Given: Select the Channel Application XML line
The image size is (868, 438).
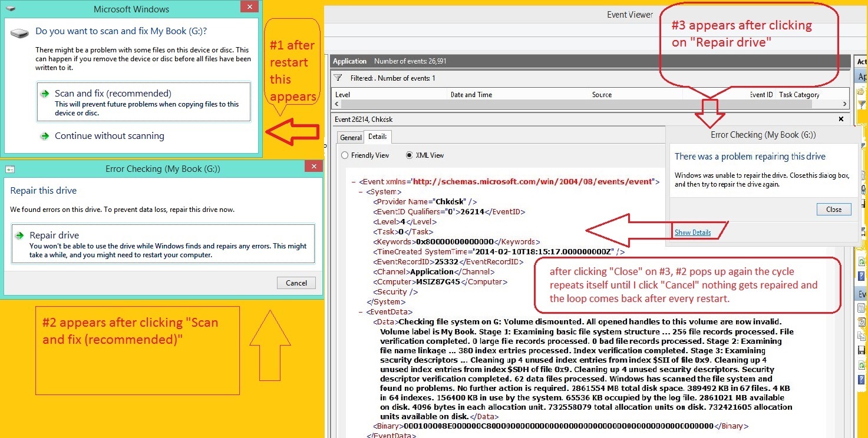Looking at the screenshot, I should 434,272.
